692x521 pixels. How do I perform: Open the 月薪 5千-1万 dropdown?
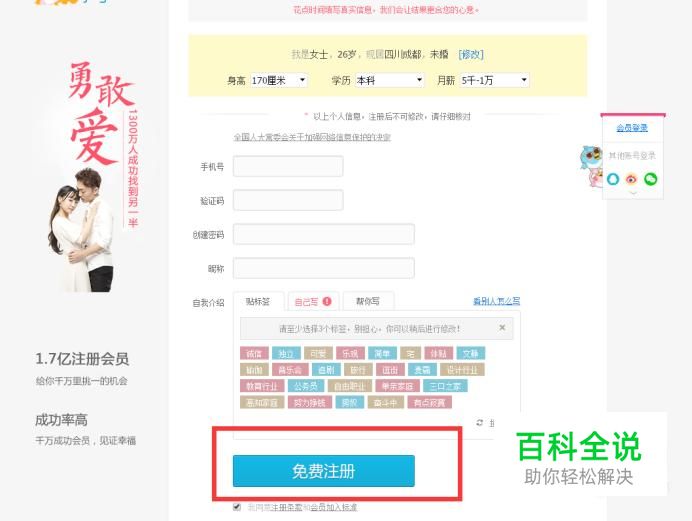click(495, 80)
